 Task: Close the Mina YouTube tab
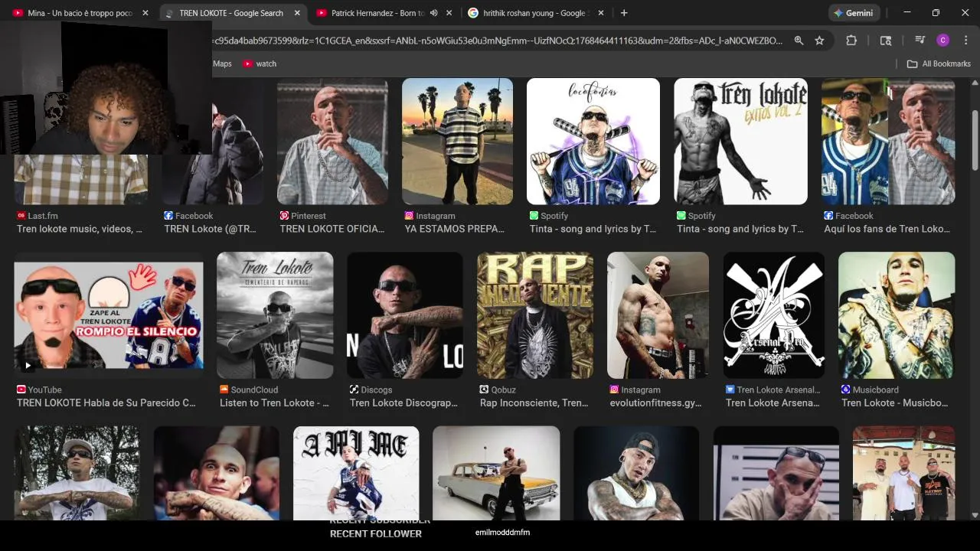coord(145,13)
